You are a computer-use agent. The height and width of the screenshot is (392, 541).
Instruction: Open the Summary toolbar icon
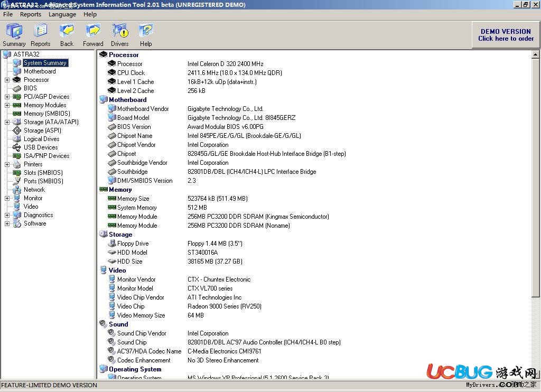point(14,31)
